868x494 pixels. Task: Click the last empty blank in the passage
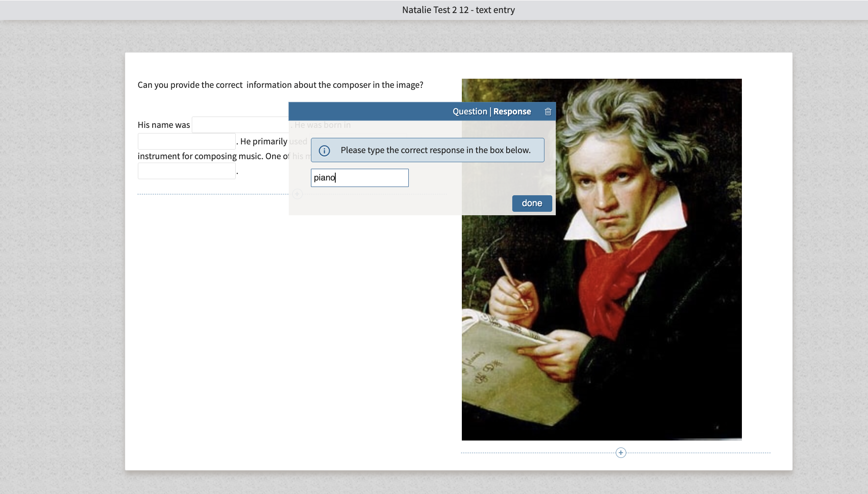(x=187, y=171)
